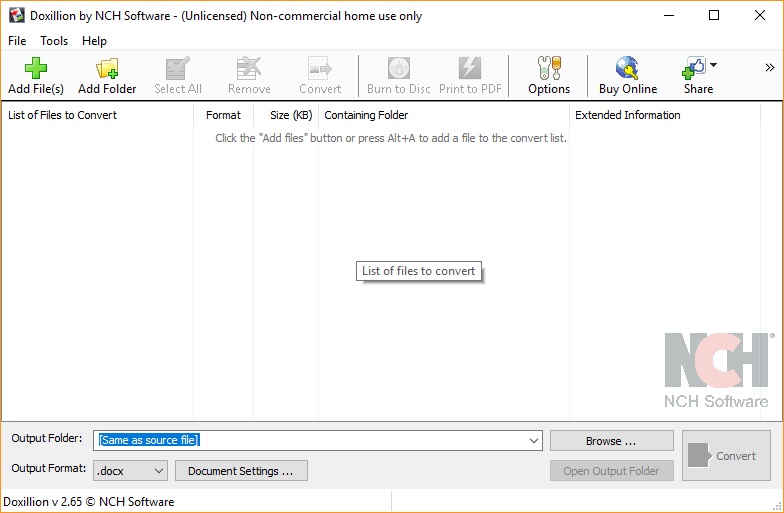784x513 pixels.
Task: Open Document Settings ...
Action: [241, 470]
